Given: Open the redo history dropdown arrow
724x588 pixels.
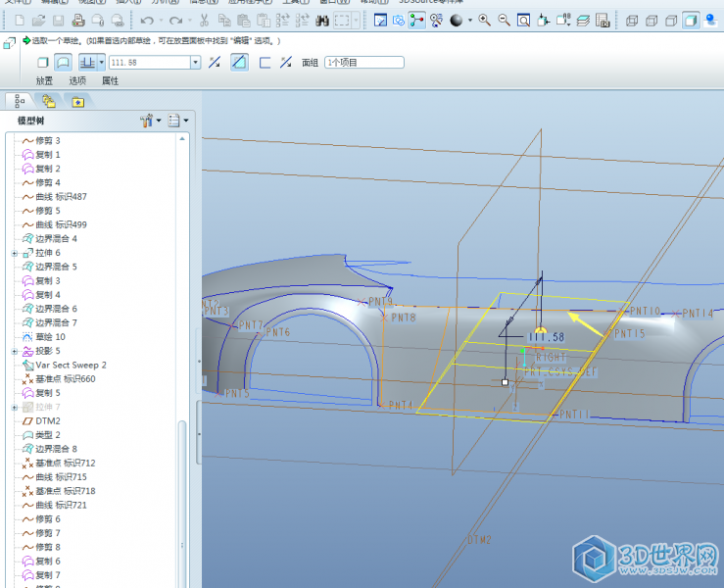Looking at the screenshot, I should [190, 21].
